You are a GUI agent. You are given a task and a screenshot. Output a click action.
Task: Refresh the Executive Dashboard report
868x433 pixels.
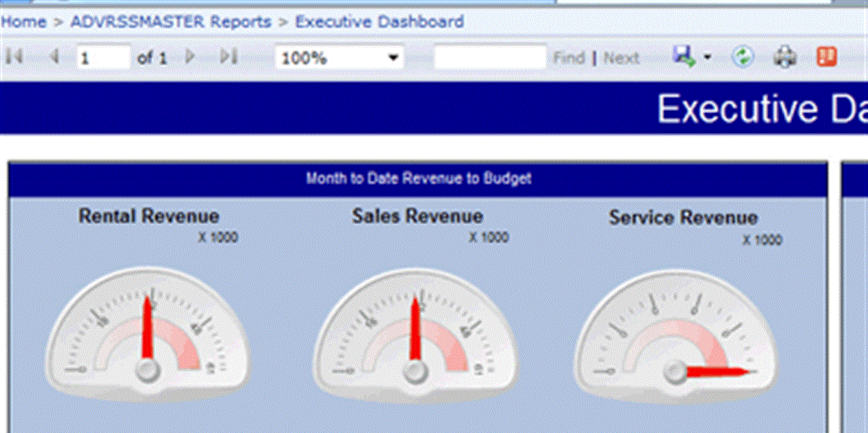click(x=745, y=57)
